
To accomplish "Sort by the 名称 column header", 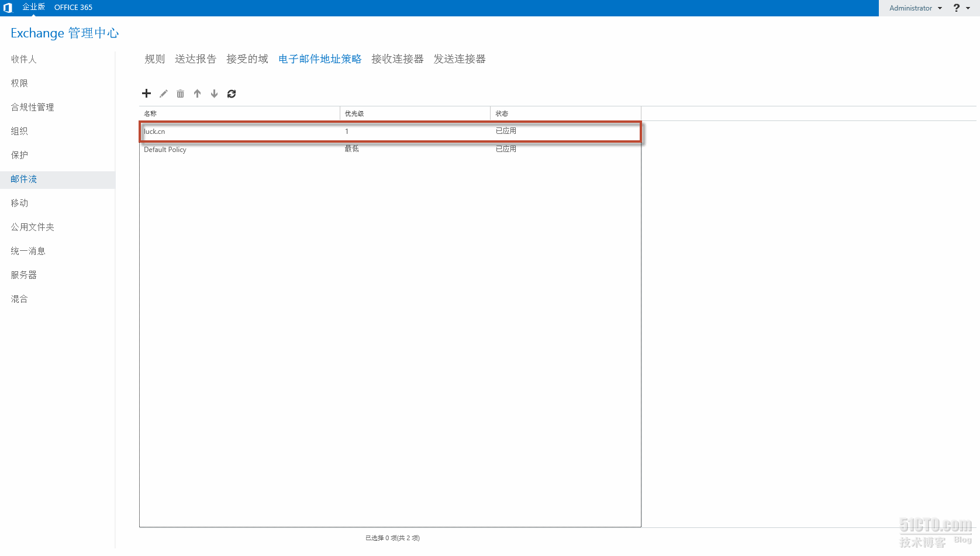I will coord(240,113).
